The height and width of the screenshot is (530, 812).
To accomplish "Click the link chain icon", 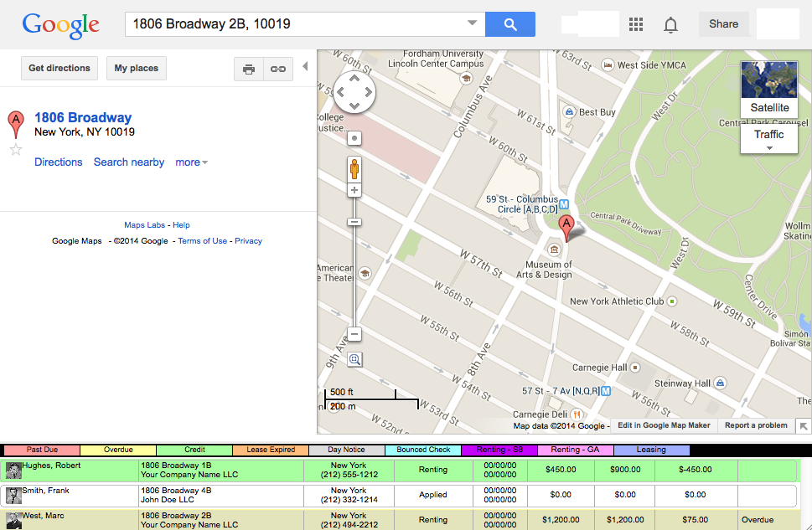I will point(278,69).
